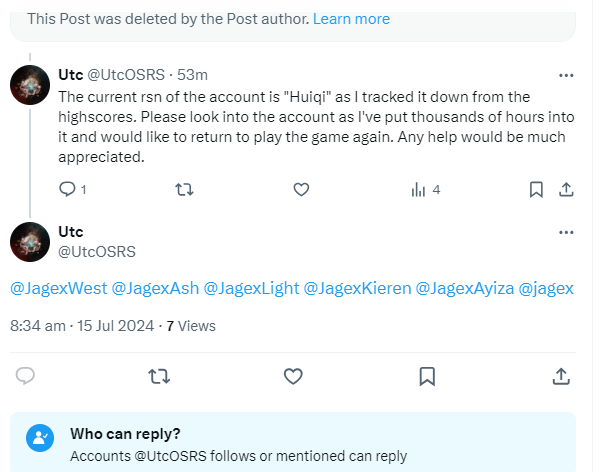609x472 pixels.
Task: Share the 53m Utc post
Action: coord(566,190)
